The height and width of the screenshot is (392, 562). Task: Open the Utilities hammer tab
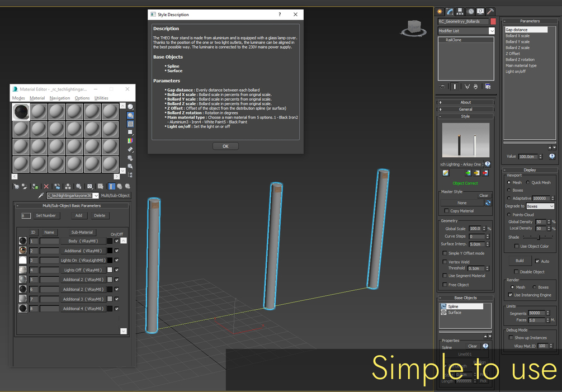490,12
